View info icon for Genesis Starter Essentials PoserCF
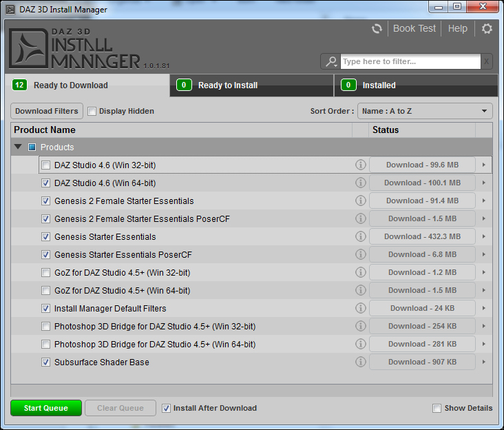This screenshot has width=504, height=430. click(x=360, y=254)
